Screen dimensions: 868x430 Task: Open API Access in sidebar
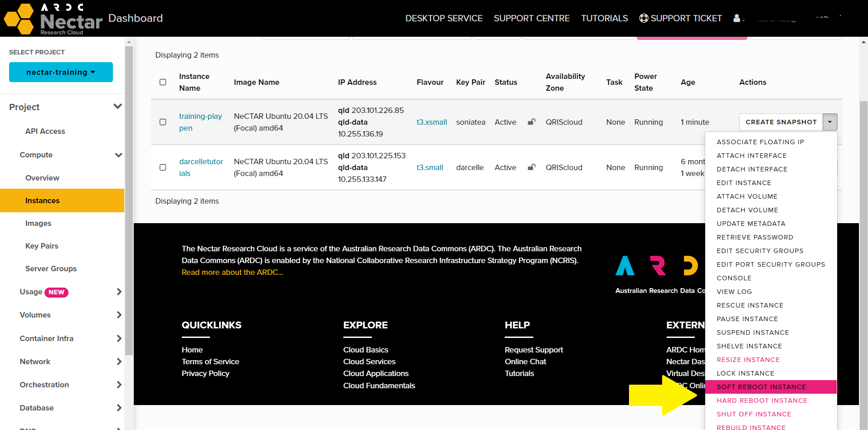coord(45,131)
